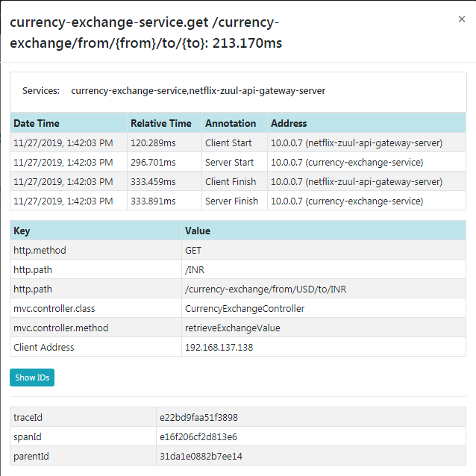Click the Services: label
Viewport: 476px width, 476px height.
click(x=41, y=91)
